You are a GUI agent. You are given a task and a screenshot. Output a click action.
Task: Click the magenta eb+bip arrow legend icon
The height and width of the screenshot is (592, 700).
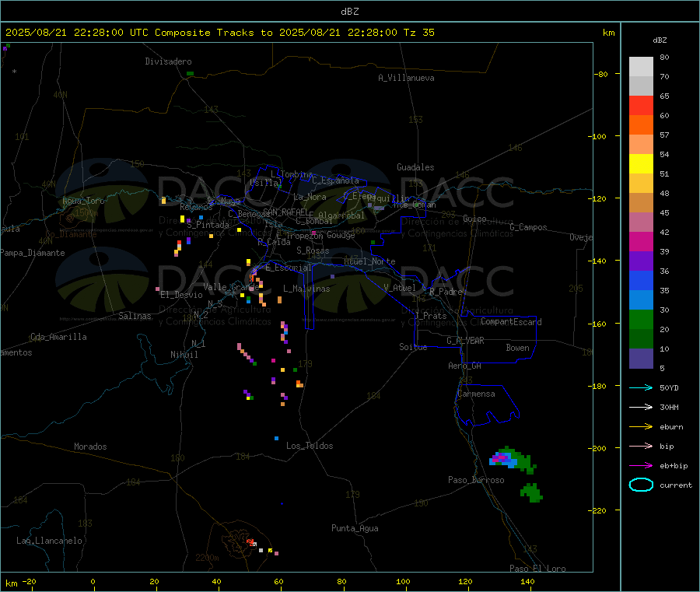click(x=641, y=465)
